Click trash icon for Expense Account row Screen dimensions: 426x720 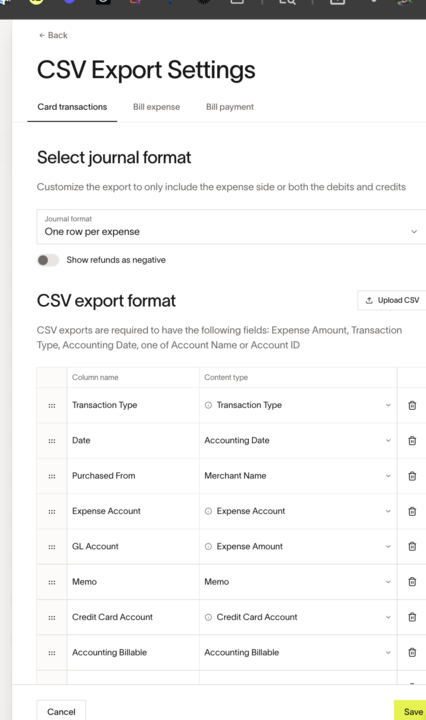412,512
